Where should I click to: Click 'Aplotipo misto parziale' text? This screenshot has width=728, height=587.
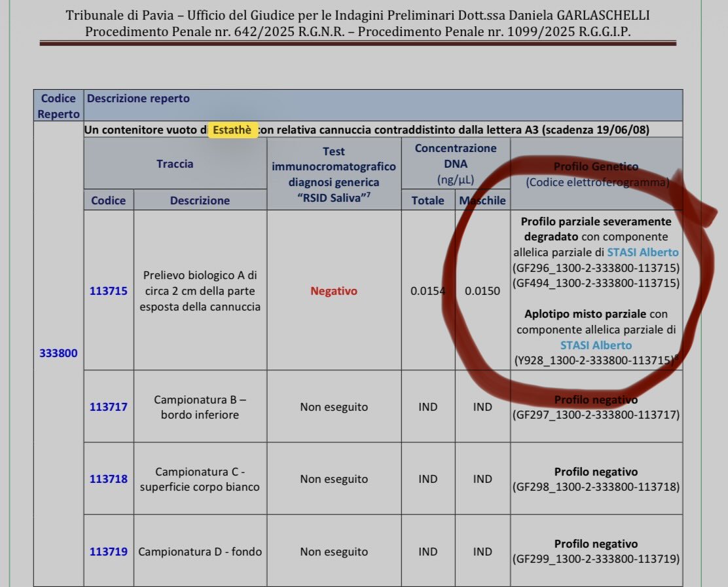click(x=585, y=314)
